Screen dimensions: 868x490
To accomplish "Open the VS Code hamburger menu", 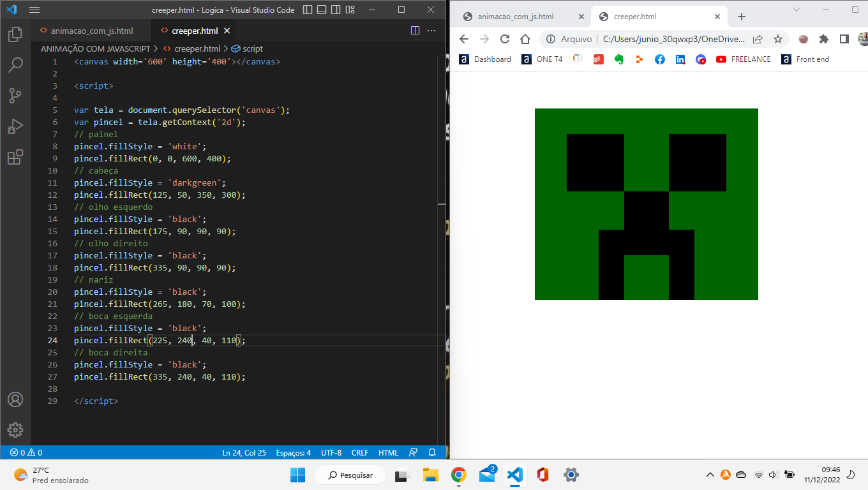I will click(x=34, y=10).
